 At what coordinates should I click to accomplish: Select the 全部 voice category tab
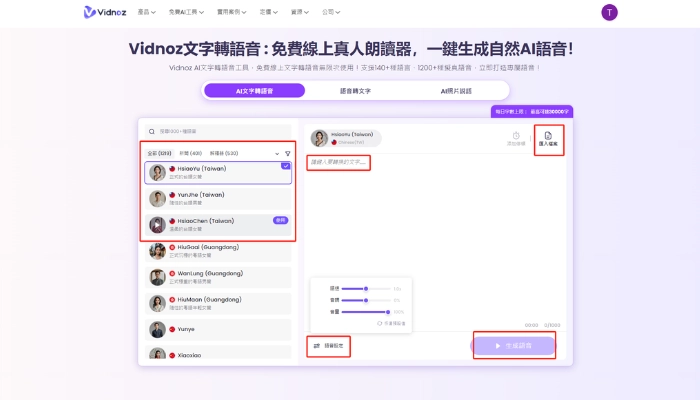[x=159, y=153]
